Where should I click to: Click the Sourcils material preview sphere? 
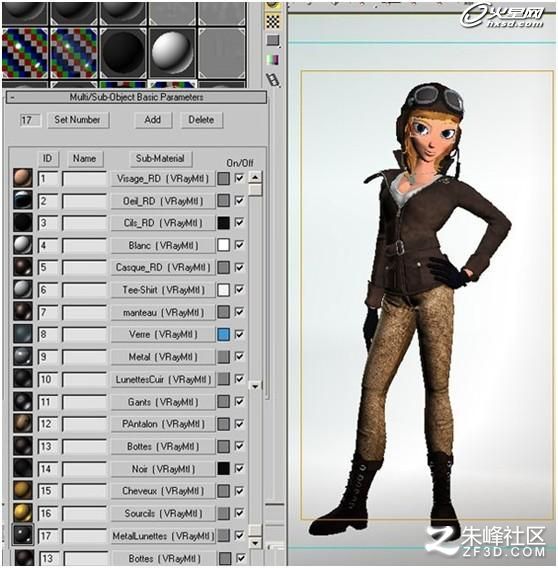(23, 513)
